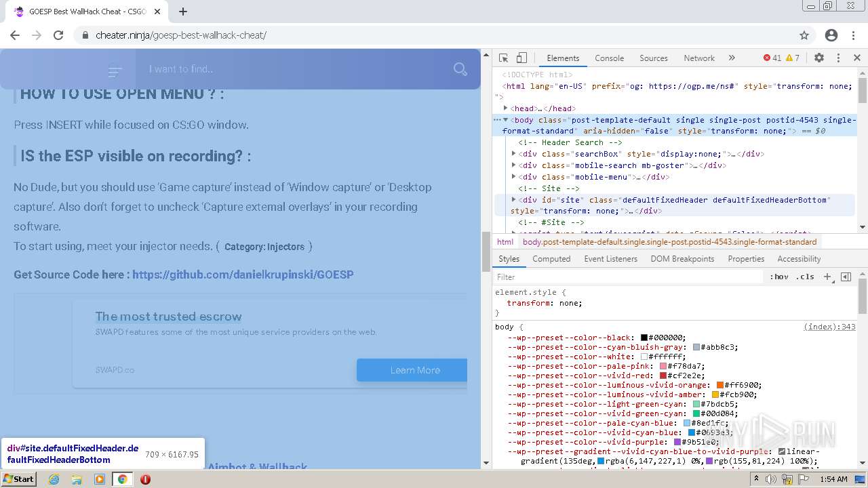Click the Learn More ad button
Screen dimensions: 868x488
click(x=412, y=370)
